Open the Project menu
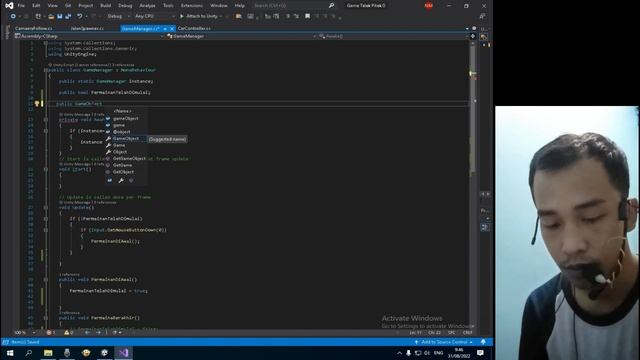The image size is (640, 360). pos(86,6)
